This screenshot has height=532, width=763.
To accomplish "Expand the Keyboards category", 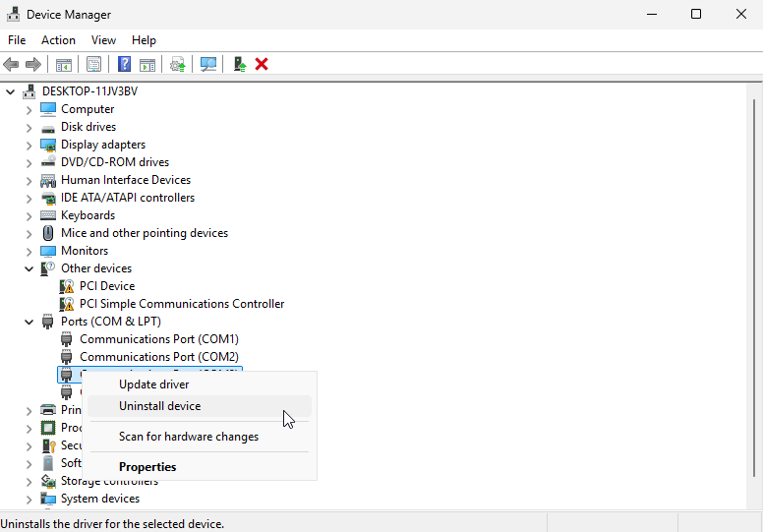I will coord(29,215).
